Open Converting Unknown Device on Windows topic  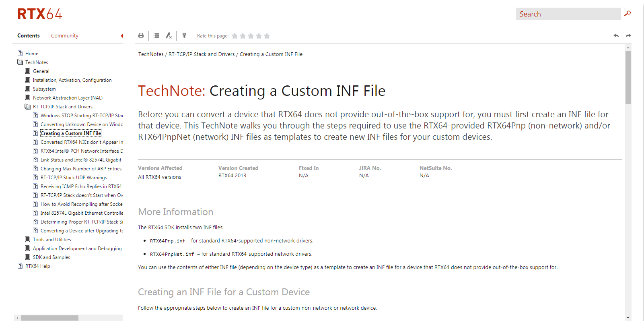coord(82,124)
